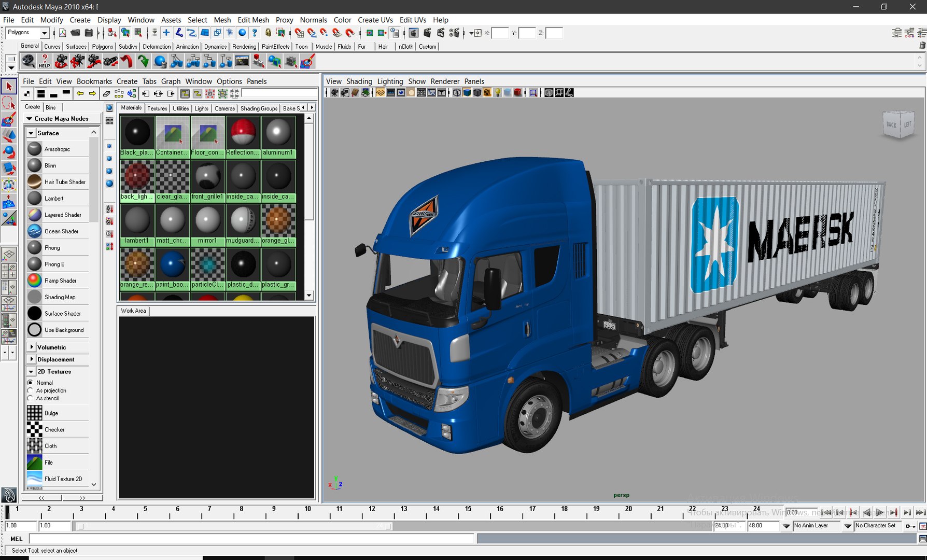Click the film reel shelf icon
The image size is (927, 560).
point(28,61)
